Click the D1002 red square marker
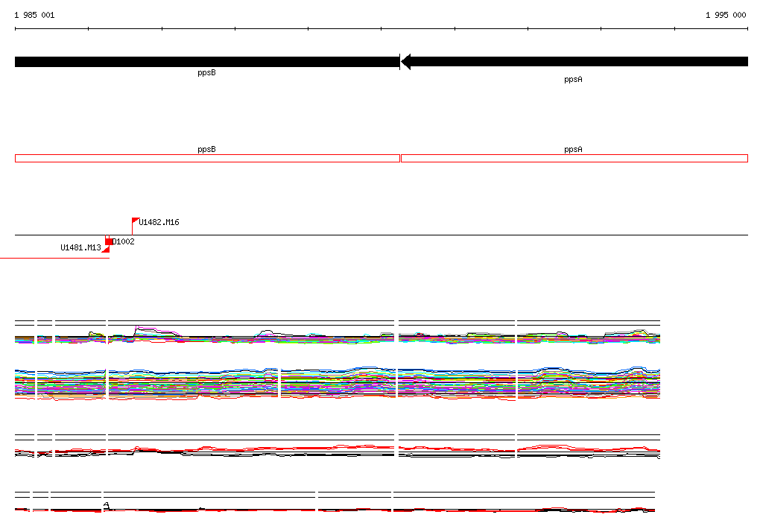This screenshot has width=763, height=532. (x=108, y=241)
